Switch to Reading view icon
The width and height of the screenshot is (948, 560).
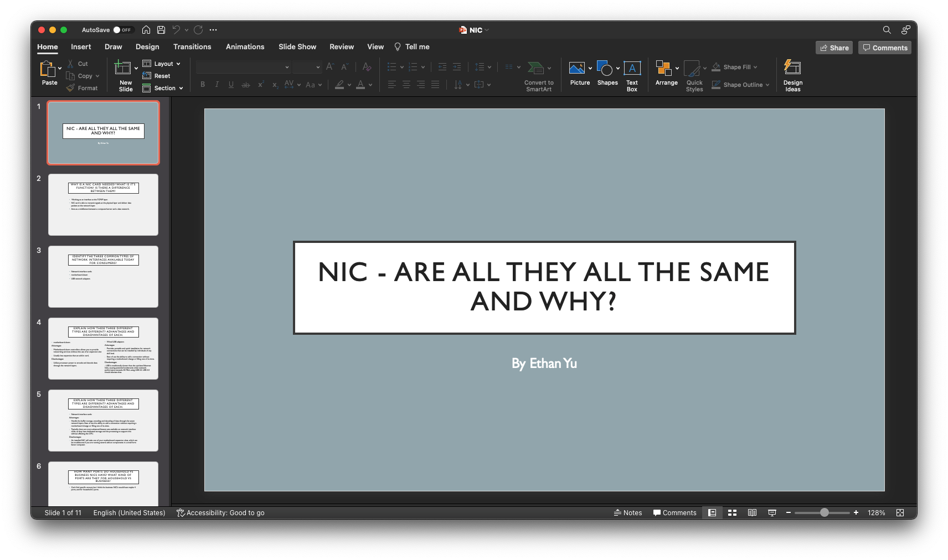pyautogui.click(x=752, y=513)
